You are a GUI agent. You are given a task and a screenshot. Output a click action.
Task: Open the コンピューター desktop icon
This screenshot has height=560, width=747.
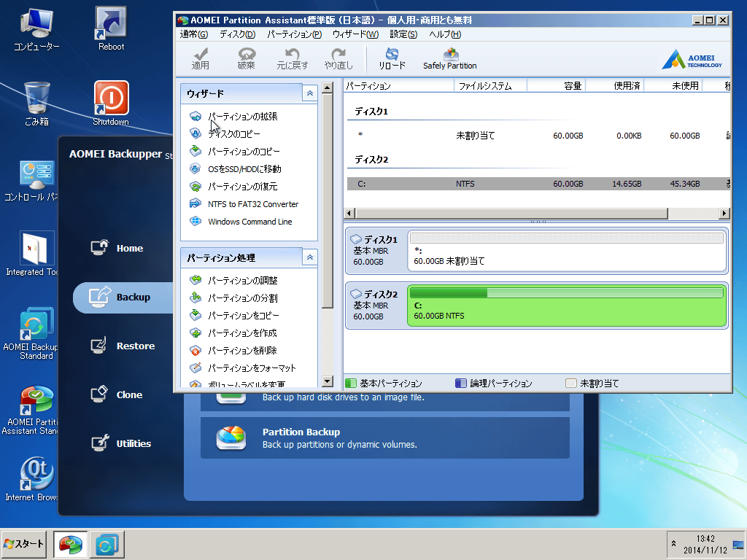[x=36, y=28]
